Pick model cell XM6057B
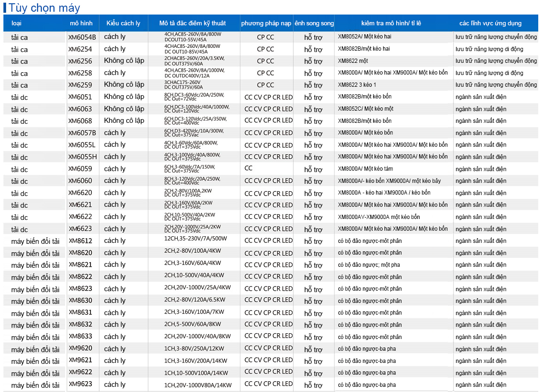Image resolution: width=542 pixels, height=392 pixels. click(x=82, y=133)
